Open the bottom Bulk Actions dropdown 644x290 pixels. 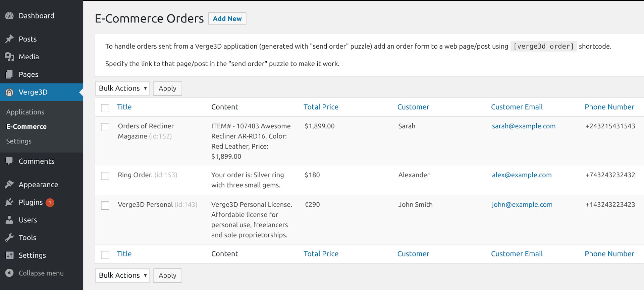122,275
